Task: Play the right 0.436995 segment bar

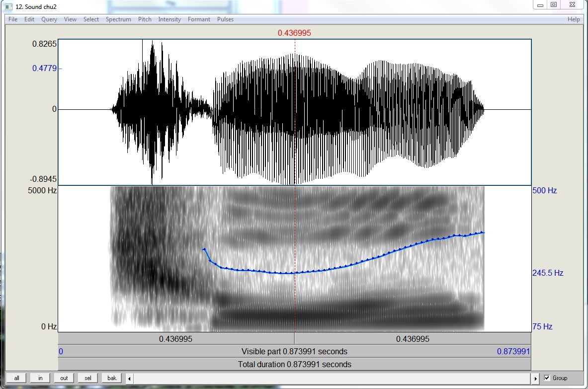Action: (x=413, y=339)
